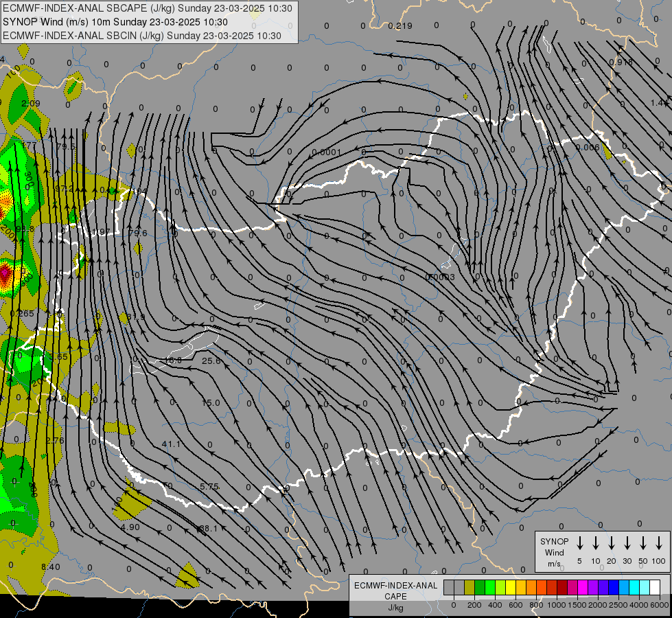Click the '200' tick label on the color bar
The height and width of the screenshot is (618, 672).
pos(474,605)
